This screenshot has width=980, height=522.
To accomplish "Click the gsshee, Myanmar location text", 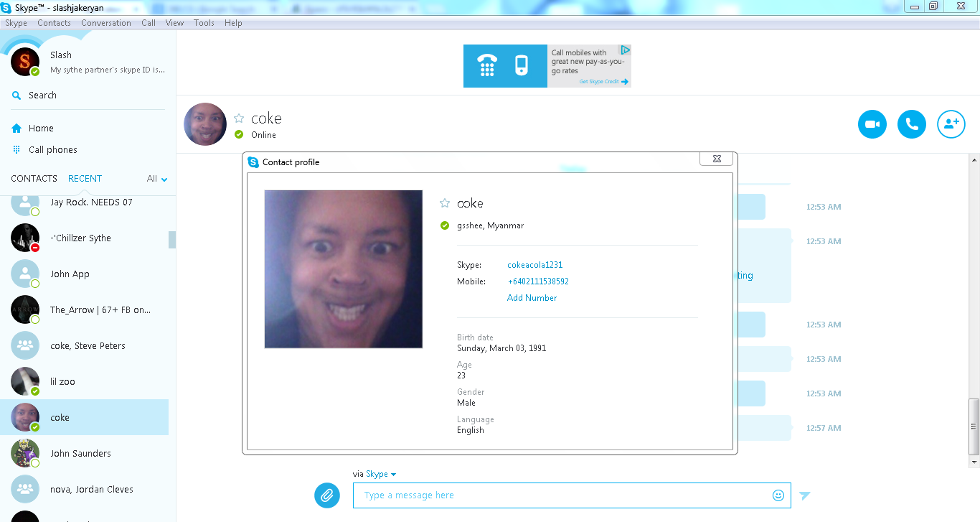I will coord(490,225).
